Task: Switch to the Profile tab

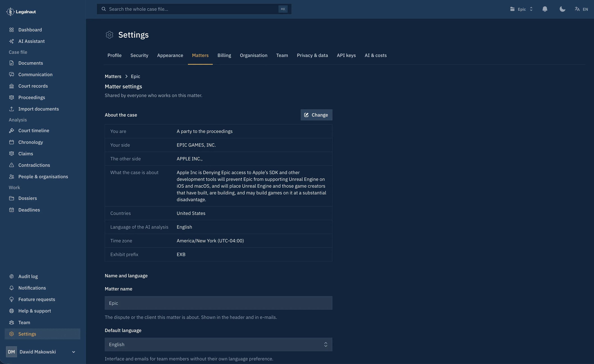Action: 115,55
